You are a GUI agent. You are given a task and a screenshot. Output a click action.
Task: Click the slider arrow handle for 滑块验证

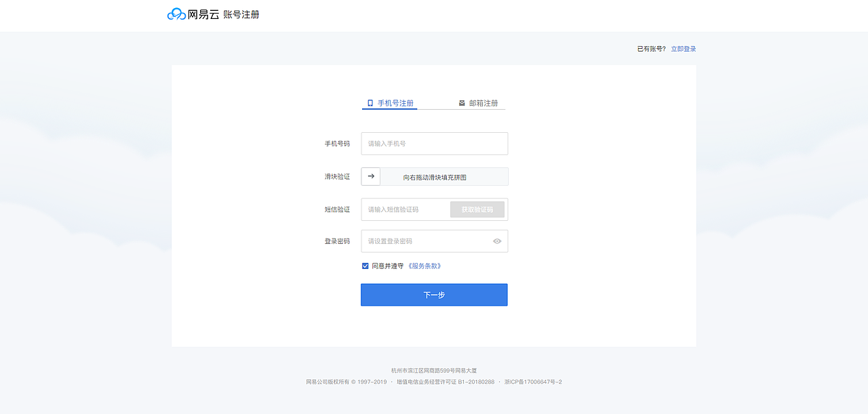click(371, 176)
